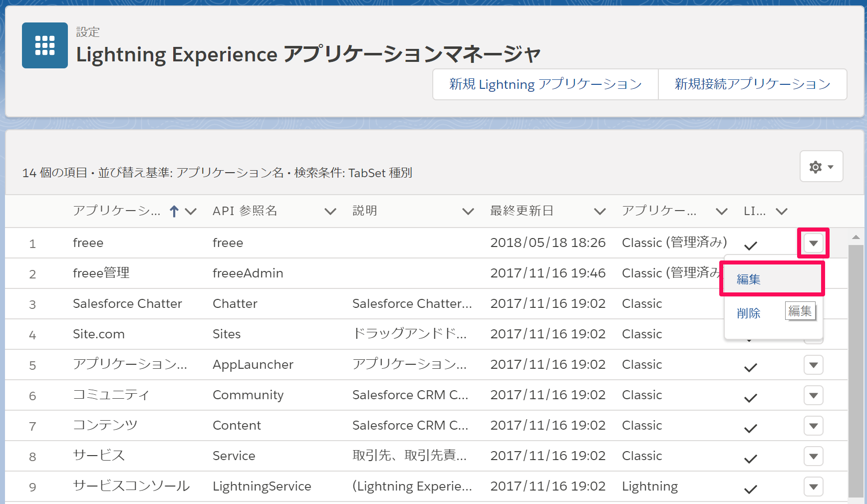The width and height of the screenshot is (867, 504).
Task: Click the checkmark in the freee row
Action: [751, 245]
